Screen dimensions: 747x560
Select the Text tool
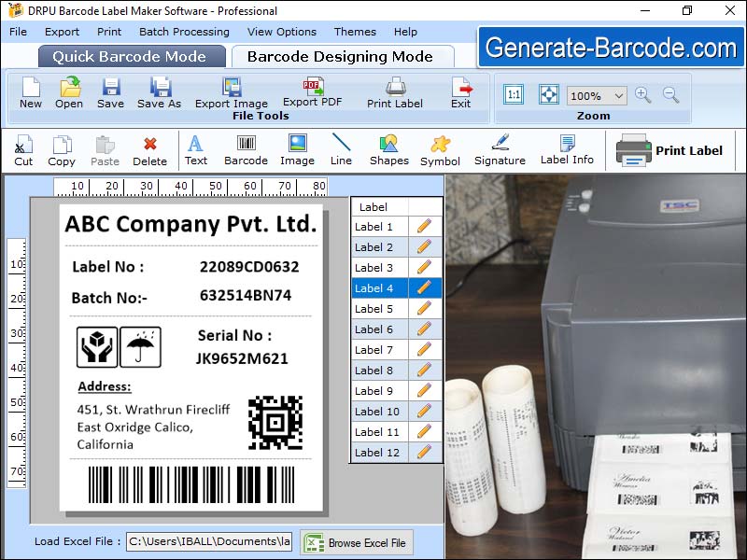pyautogui.click(x=196, y=150)
